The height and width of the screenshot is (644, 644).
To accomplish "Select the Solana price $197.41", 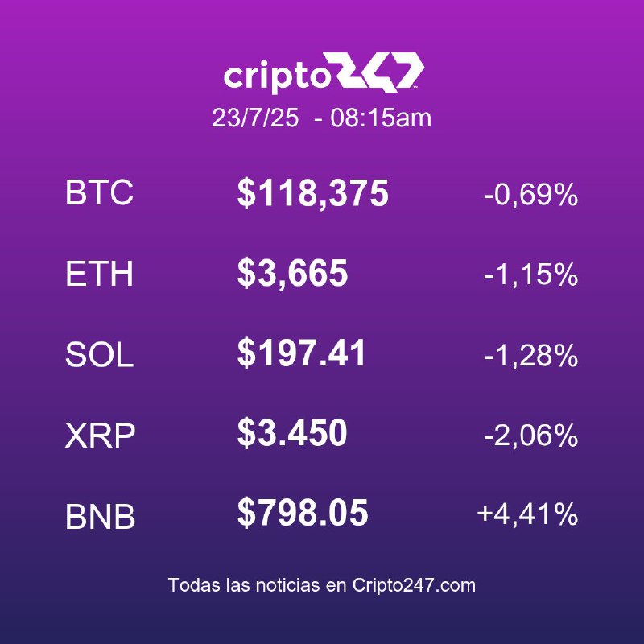I will [301, 353].
